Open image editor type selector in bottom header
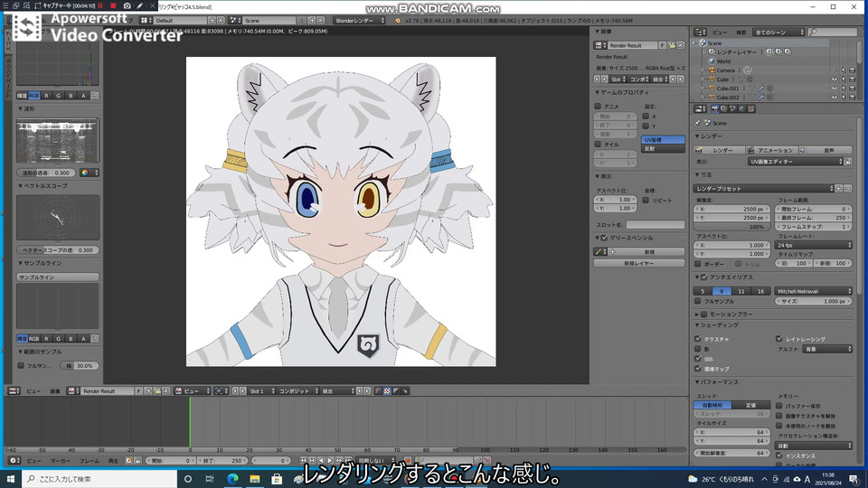This screenshot has width=868, height=488. point(14,391)
